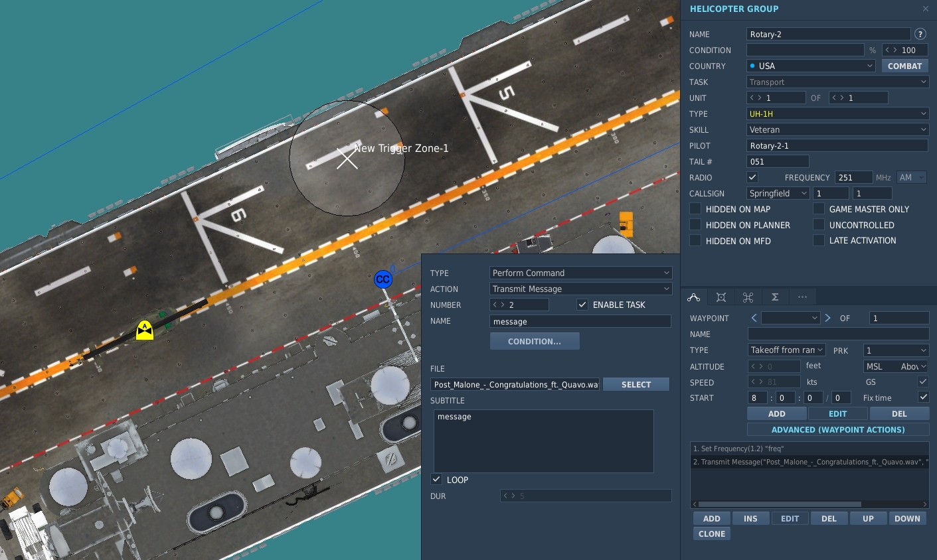The image size is (937, 560).
Task: Open the summary sigma tab icon
Action: [x=774, y=297]
